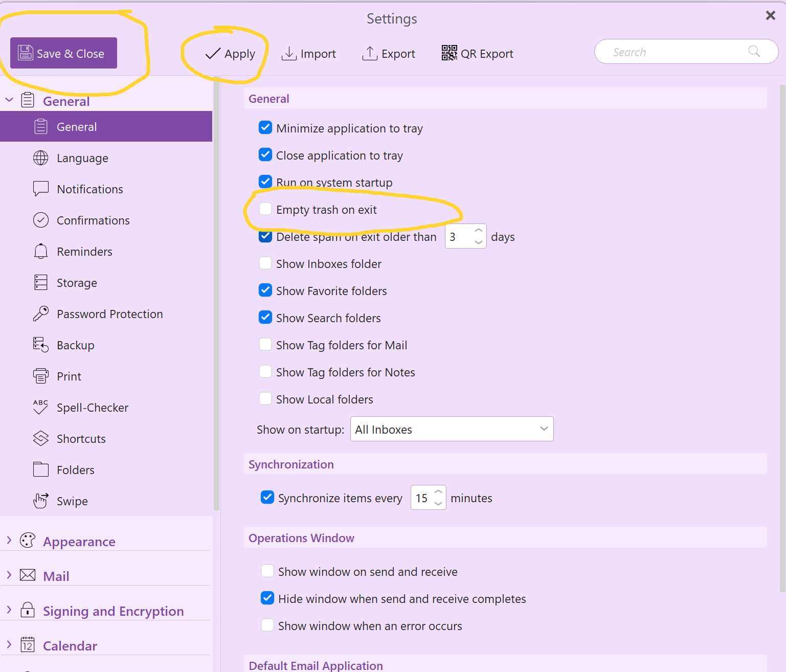Open the Show on startup dropdown
Viewport: 786px width, 672px height.
452,429
